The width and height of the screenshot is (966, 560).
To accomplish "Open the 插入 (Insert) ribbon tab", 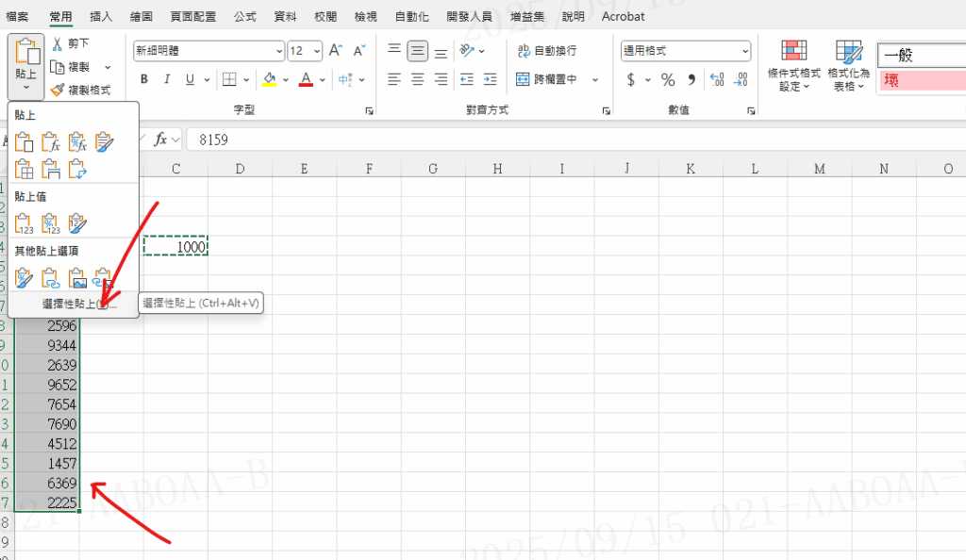I will [101, 17].
